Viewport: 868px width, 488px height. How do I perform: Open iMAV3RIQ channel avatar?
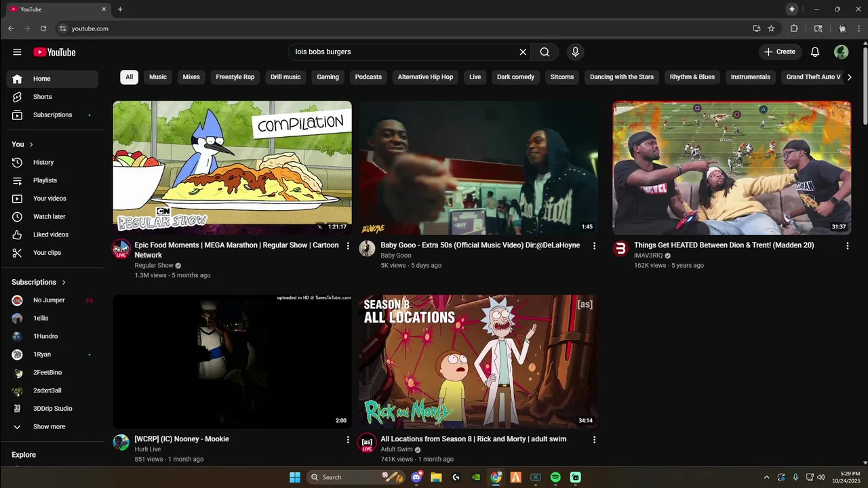620,249
